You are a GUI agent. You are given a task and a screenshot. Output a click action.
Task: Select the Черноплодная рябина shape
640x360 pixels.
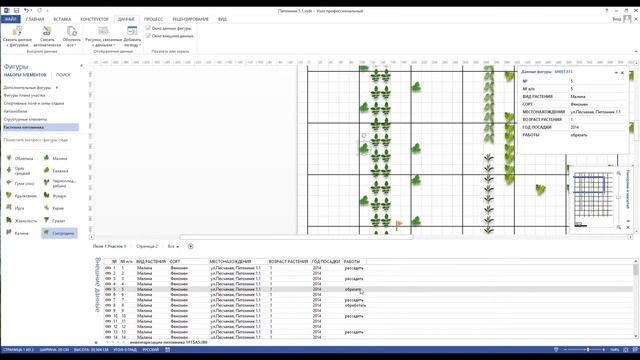(59, 183)
